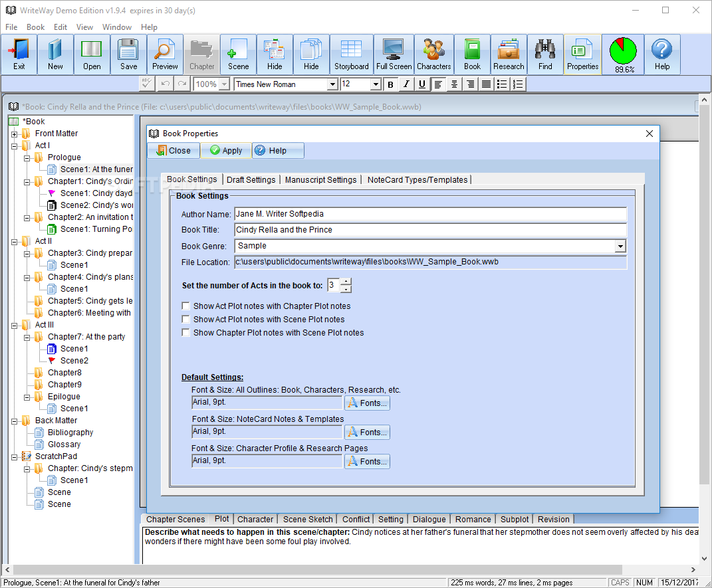Switch to Manuscript Settings tab
The width and height of the screenshot is (712, 588).
320,179
